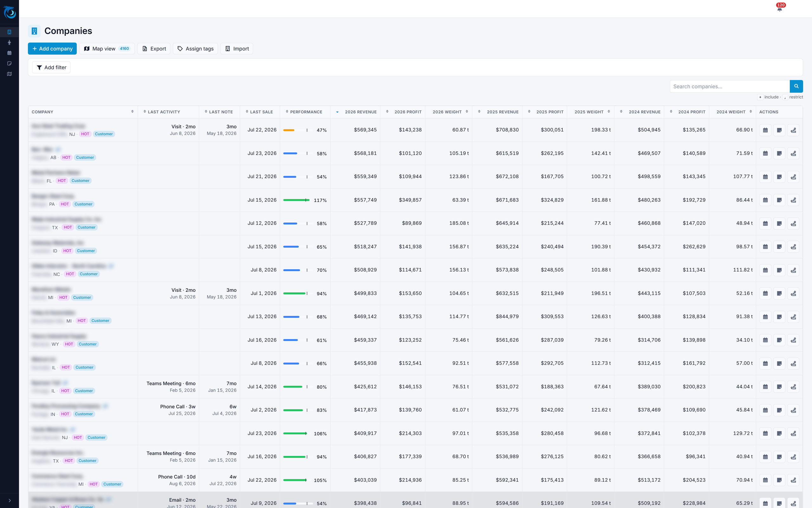
Task: Open the notifications bell with 120 badge
Action: point(779,8)
